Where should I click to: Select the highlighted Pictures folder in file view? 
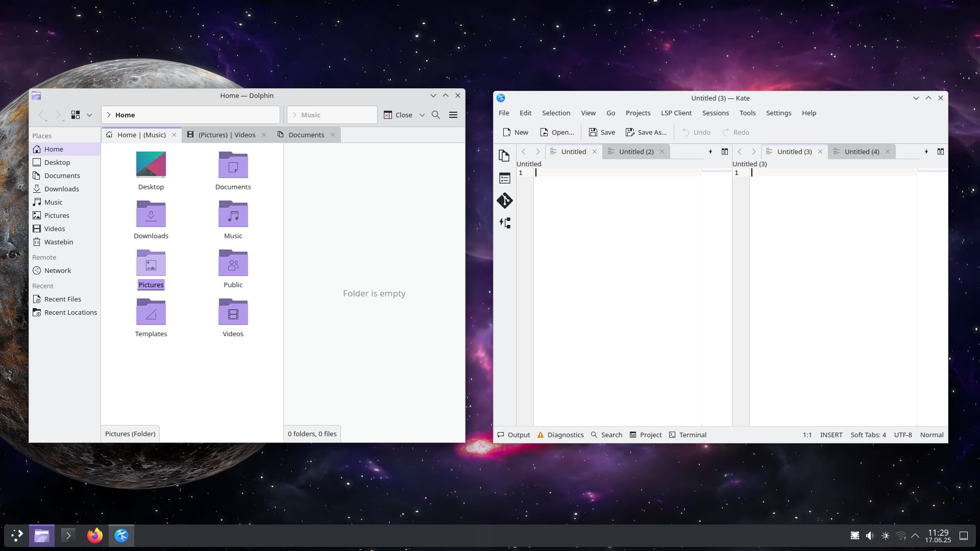(x=151, y=262)
